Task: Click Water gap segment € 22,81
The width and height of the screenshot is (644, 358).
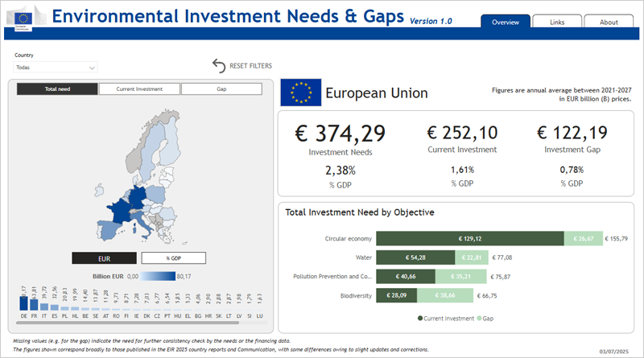Action: tap(472, 257)
